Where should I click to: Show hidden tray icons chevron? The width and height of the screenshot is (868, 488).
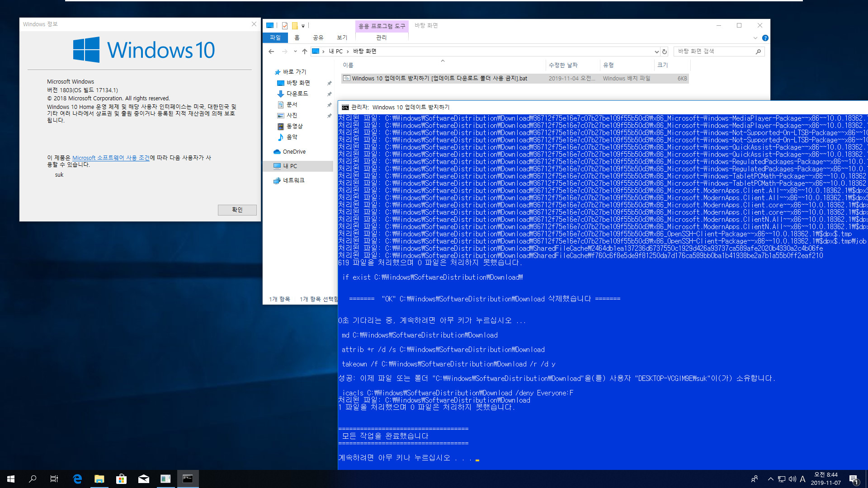point(770,479)
